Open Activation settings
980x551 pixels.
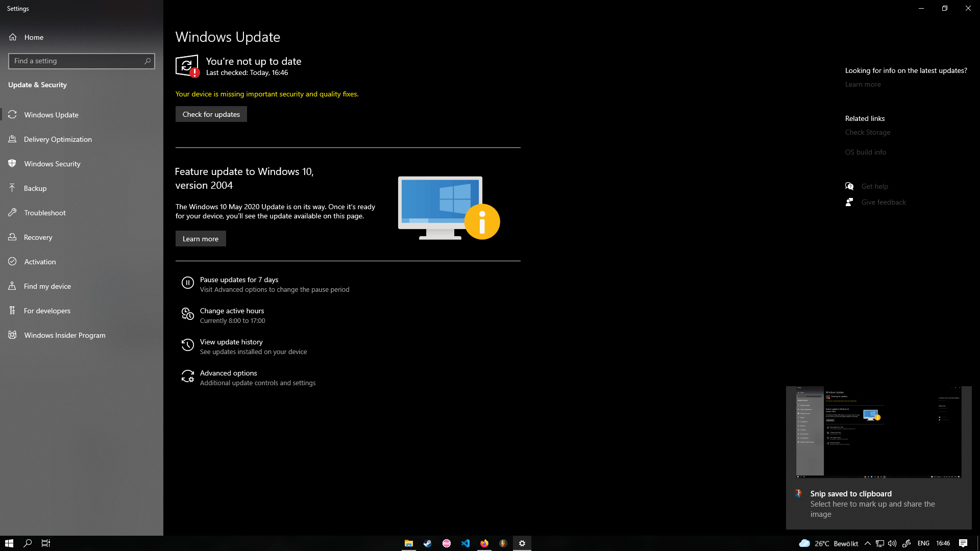pyautogui.click(x=39, y=261)
